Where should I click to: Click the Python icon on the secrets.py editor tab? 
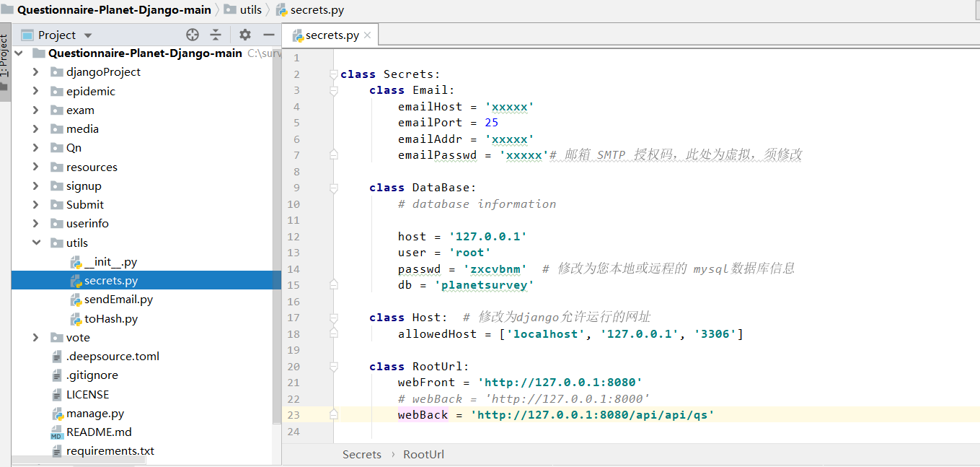[299, 34]
